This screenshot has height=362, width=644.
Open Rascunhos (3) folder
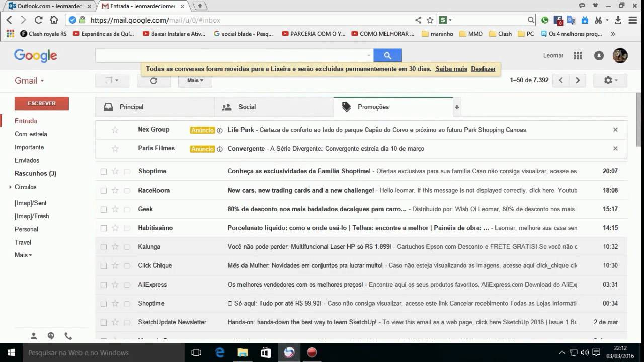(x=35, y=174)
